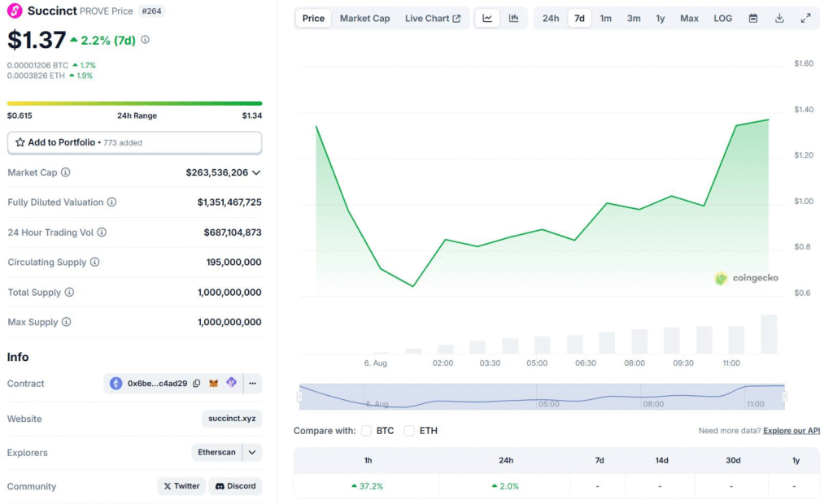The image size is (833, 504).
Task: Select the Max time range
Action: [689, 19]
